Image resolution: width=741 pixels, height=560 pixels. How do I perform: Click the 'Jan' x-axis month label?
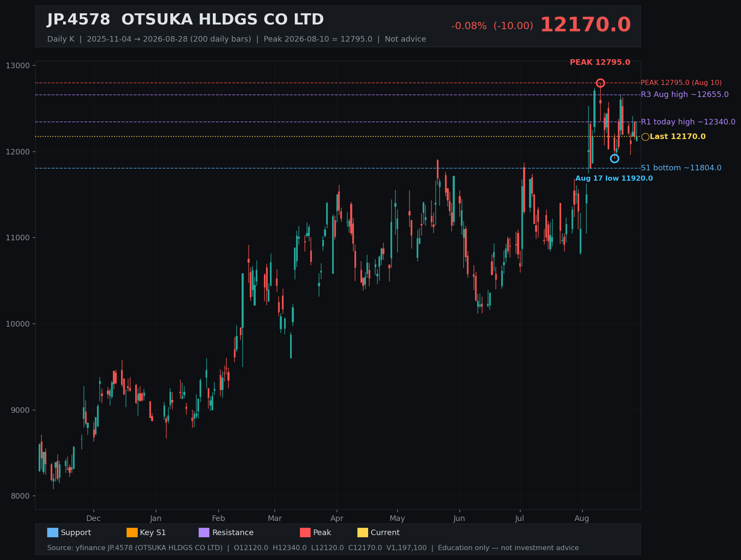(x=156, y=518)
